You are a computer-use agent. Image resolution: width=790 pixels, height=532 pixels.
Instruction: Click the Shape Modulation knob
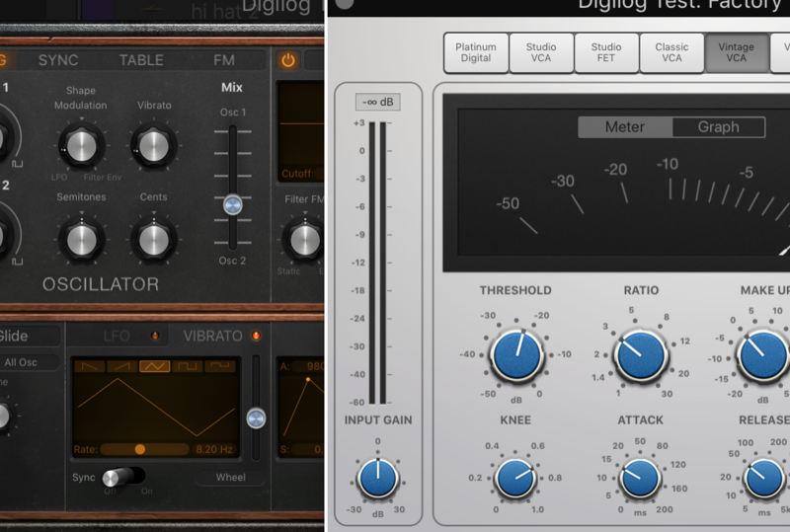(81, 146)
